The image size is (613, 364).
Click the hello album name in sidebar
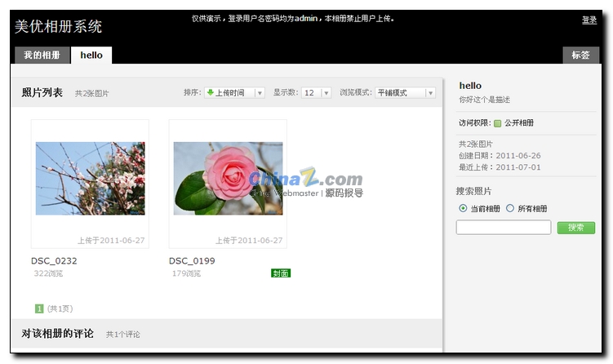click(470, 86)
